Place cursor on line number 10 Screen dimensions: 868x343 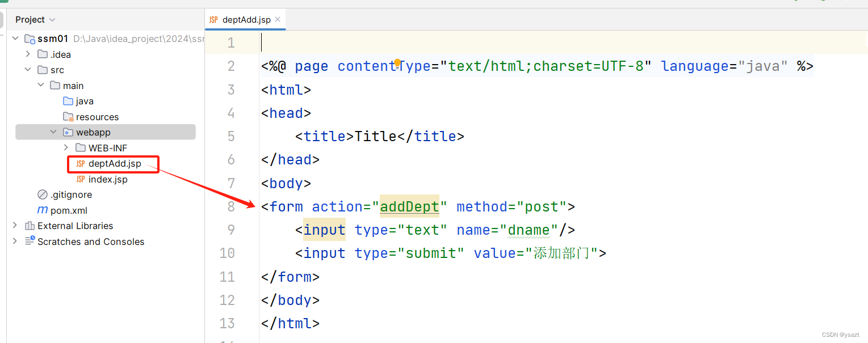227,253
